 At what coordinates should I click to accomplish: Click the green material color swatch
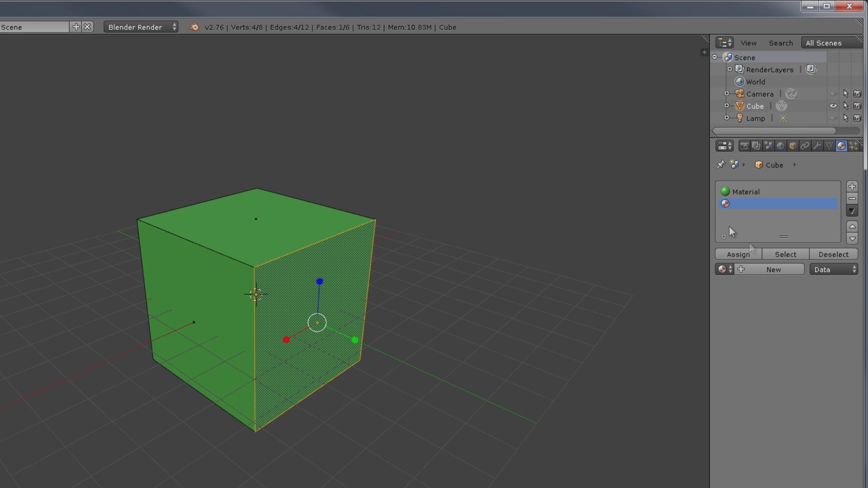pyautogui.click(x=726, y=191)
